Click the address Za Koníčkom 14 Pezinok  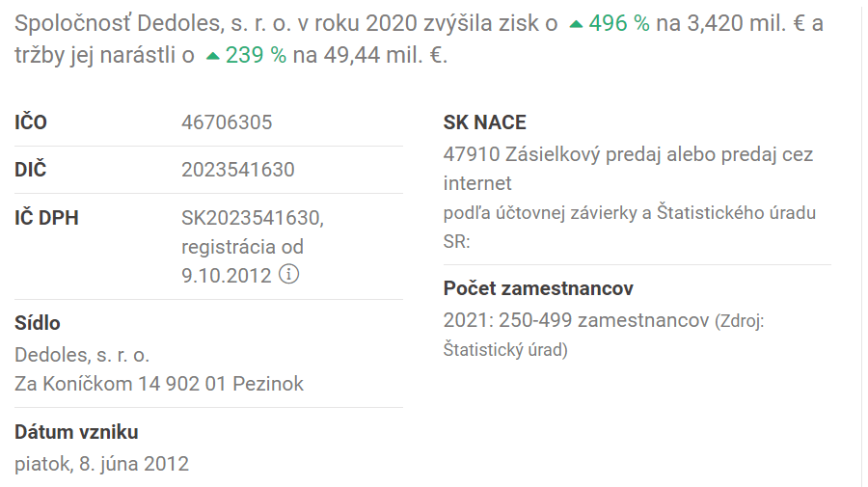point(159,384)
